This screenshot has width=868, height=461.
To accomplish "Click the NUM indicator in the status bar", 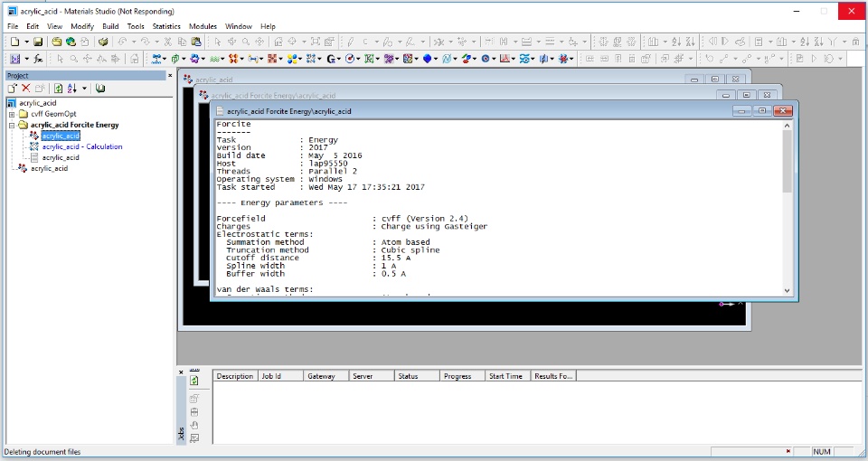I will (x=822, y=452).
